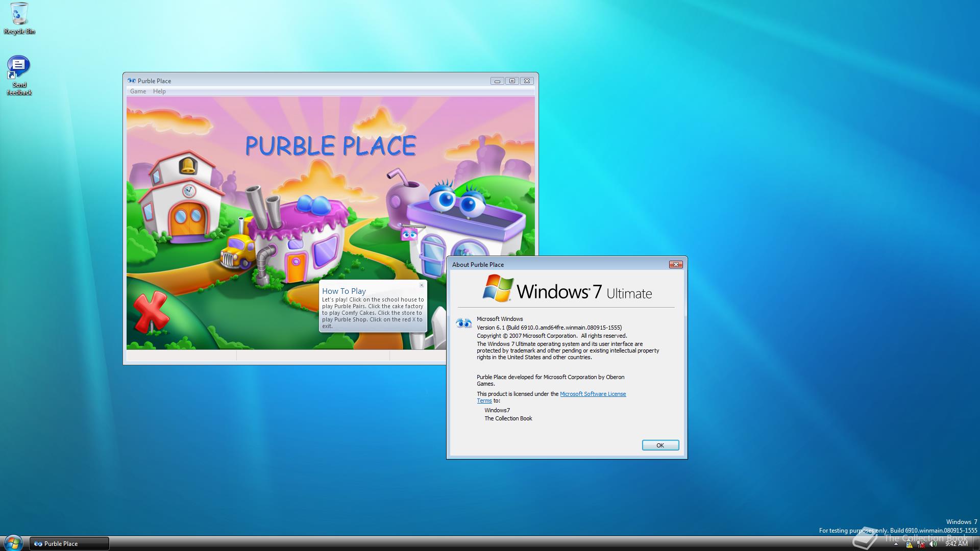Dismiss the How To Play tip
Screen dimensions: 980x551
point(422,285)
